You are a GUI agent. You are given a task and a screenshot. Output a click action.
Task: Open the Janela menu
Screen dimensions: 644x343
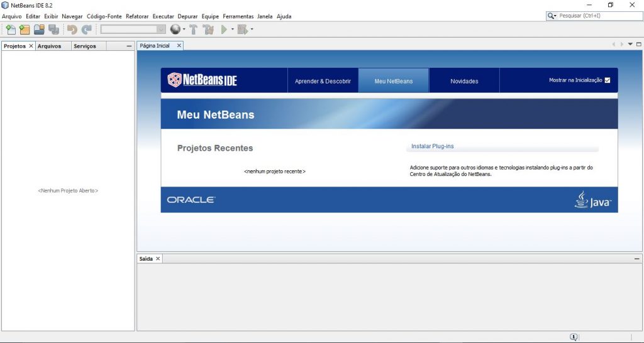pos(265,16)
